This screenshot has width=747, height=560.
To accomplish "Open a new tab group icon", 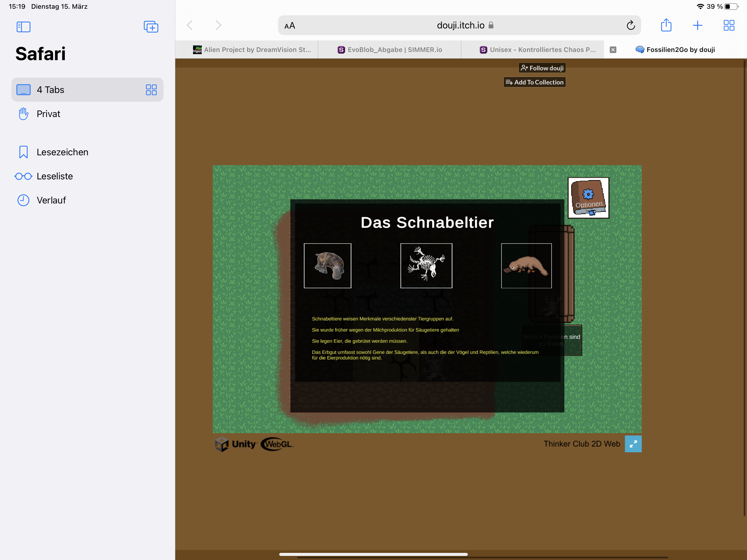I will click(151, 27).
